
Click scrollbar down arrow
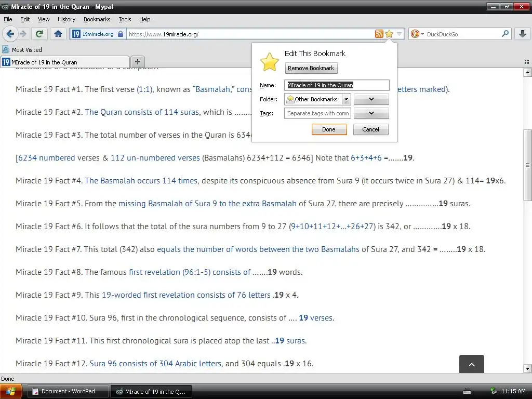point(528,368)
